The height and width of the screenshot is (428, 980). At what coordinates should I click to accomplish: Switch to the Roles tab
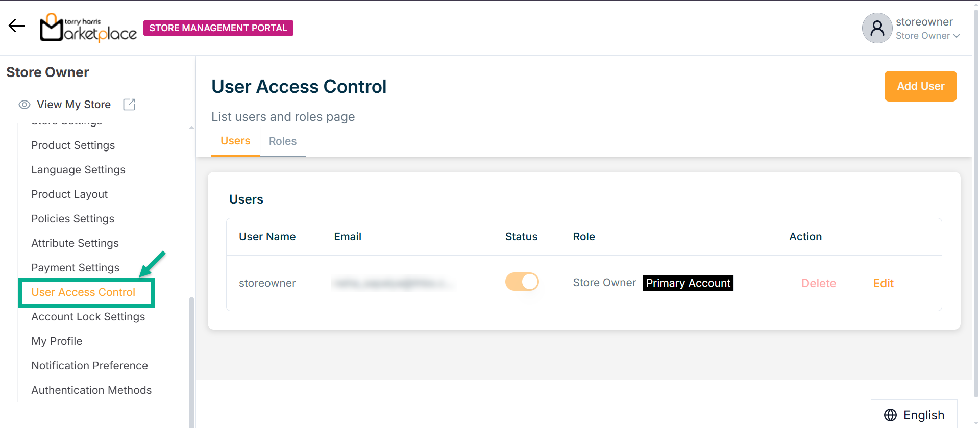283,141
